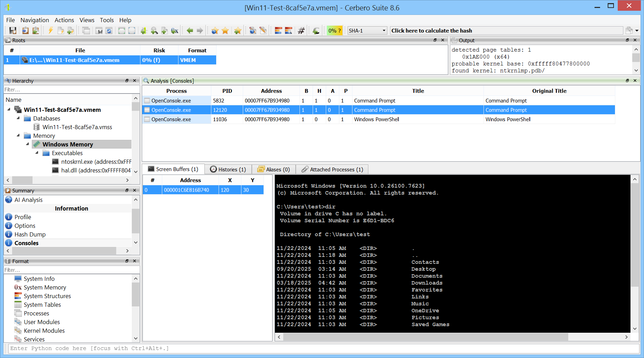Click the star with globe icon
Viewport: 644px width, 358px height.
click(x=215, y=31)
